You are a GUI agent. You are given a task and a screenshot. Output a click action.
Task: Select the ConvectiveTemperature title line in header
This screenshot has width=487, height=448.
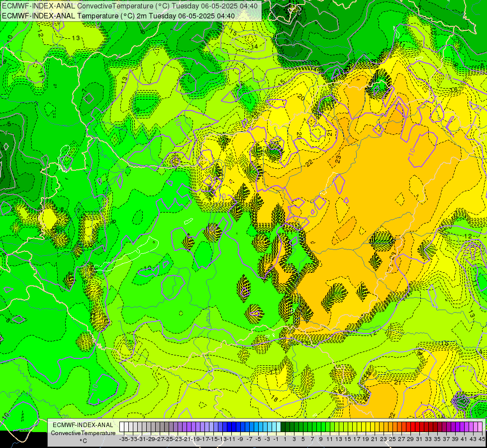(x=129, y=6)
